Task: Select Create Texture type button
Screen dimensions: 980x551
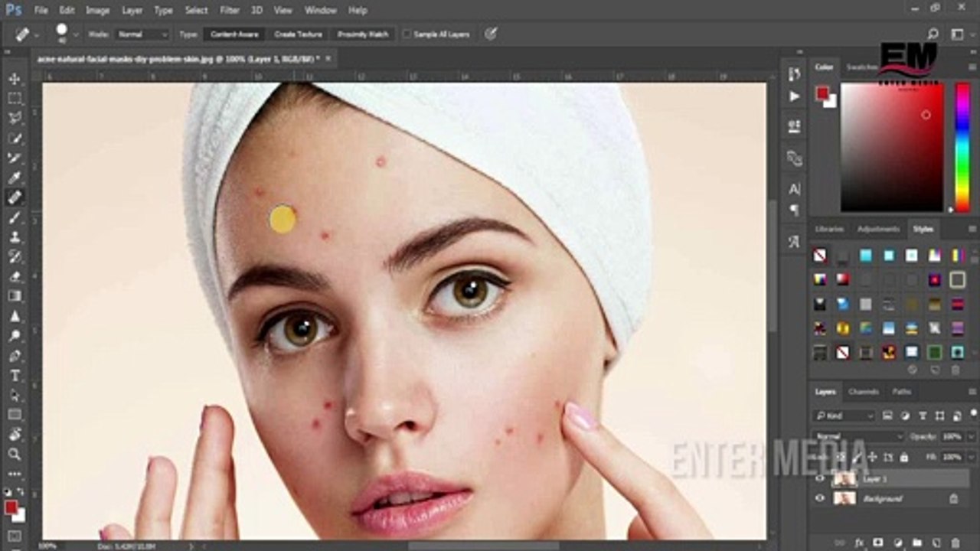Action: click(x=298, y=34)
